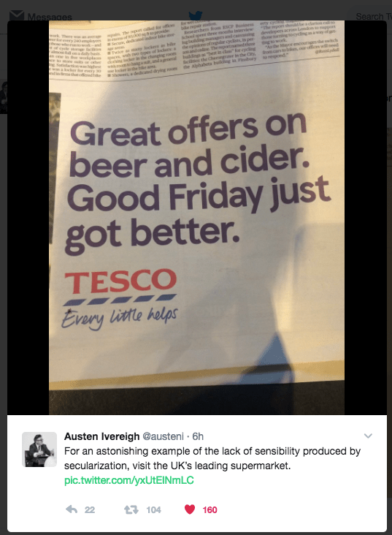The image size is (392, 535).
Task: Open the Messages envelope icon
Action: coord(16,15)
